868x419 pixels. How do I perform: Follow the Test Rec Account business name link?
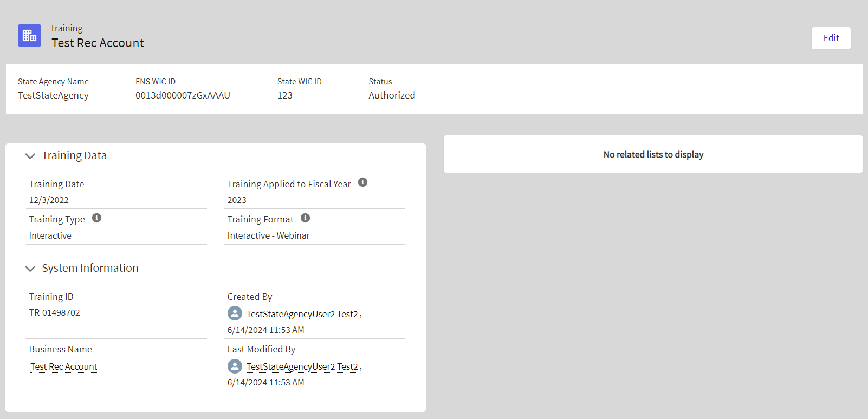64,366
